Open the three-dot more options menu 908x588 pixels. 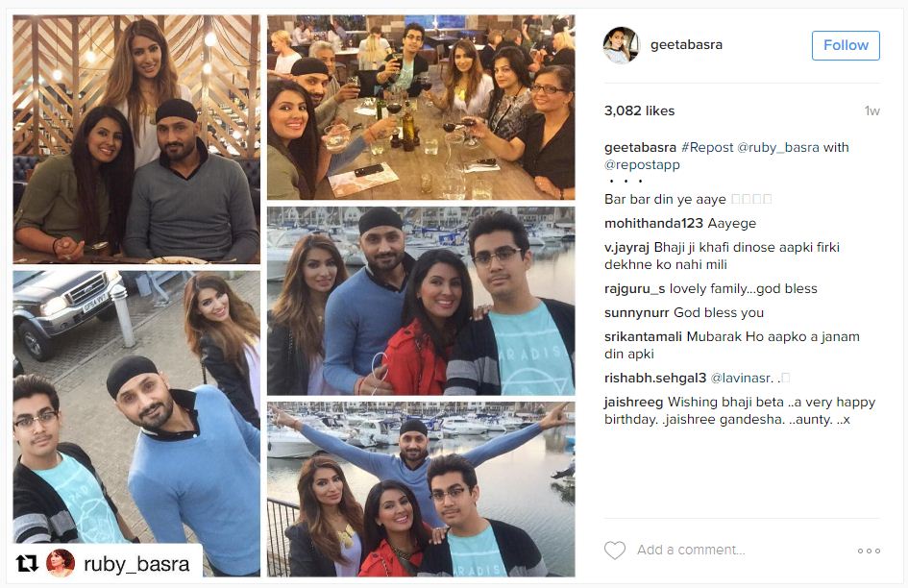(x=869, y=551)
